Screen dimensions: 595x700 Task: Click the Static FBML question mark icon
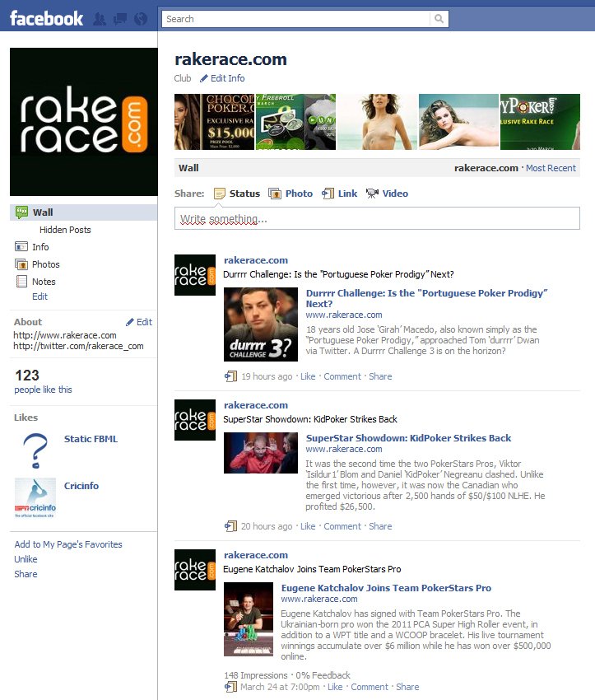(x=35, y=451)
